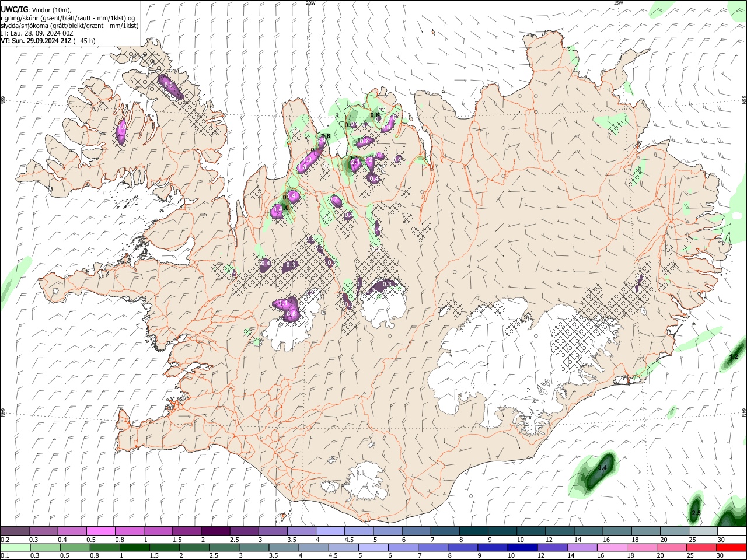Click the 'Vindur (10m)' header text

point(51,10)
